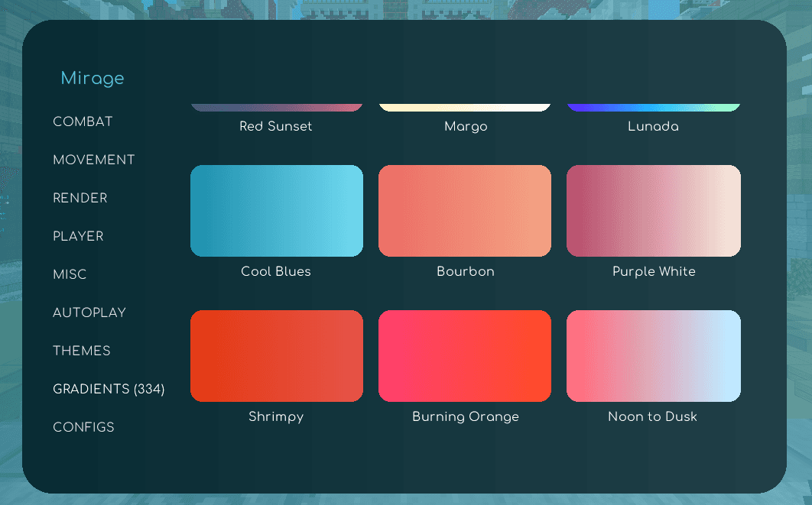Choose the Lunada gradient
The height and width of the screenshot is (505, 812).
click(x=653, y=105)
